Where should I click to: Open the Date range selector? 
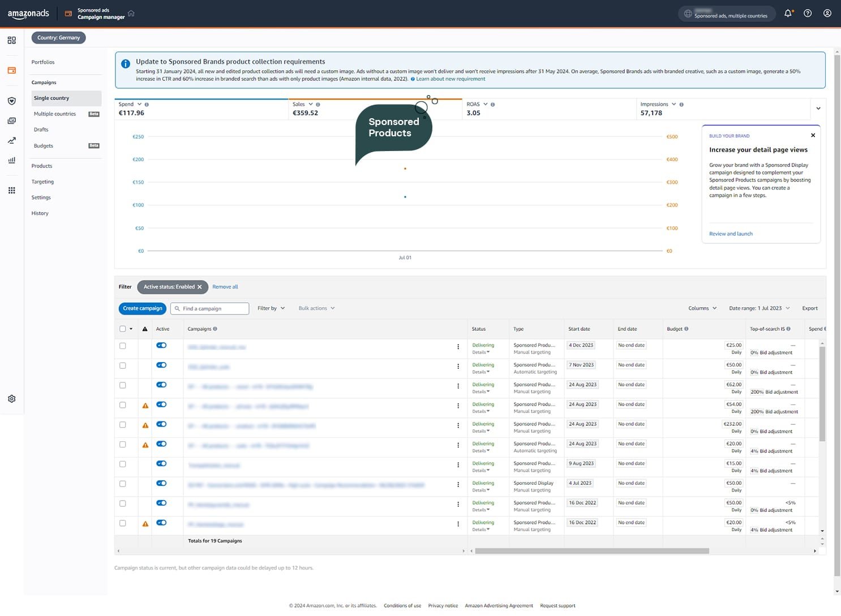pyautogui.click(x=758, y=309)
